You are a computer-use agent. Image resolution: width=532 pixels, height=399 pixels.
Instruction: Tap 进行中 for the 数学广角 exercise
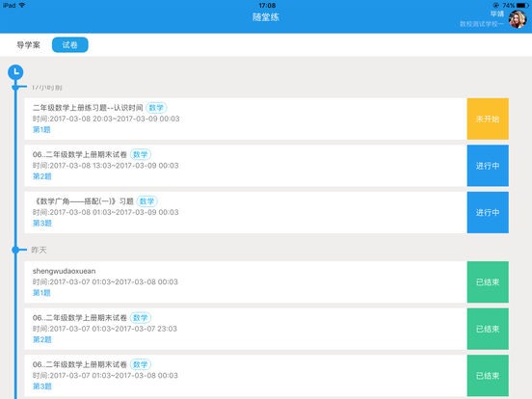[488, 212]
